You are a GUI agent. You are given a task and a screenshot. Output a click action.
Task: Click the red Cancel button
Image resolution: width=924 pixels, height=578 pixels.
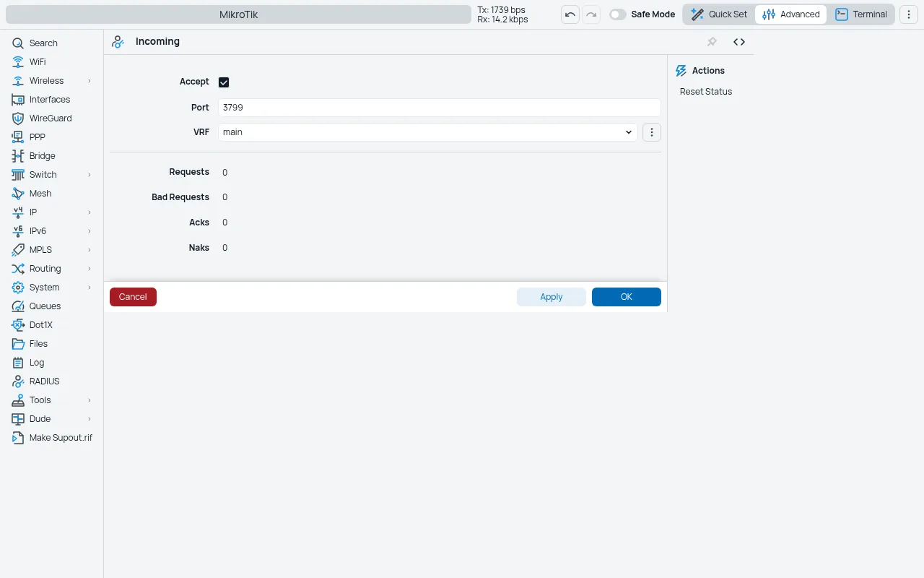coord(133,297)
